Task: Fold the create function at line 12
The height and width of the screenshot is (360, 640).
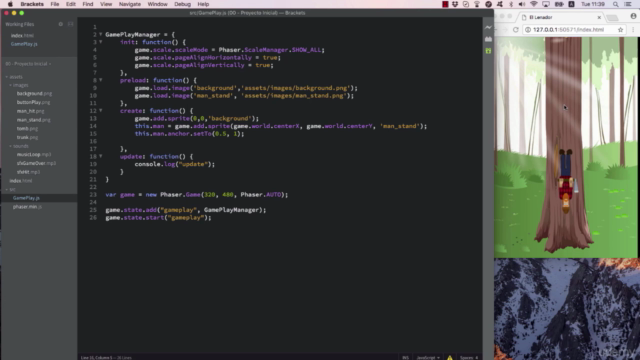Action: (x=100, y=111)
